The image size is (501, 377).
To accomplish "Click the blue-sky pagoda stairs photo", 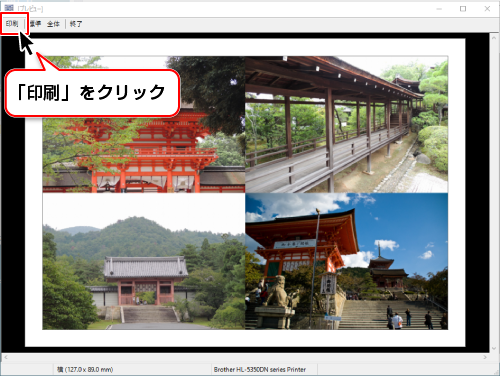I will (x=347, y=261).
